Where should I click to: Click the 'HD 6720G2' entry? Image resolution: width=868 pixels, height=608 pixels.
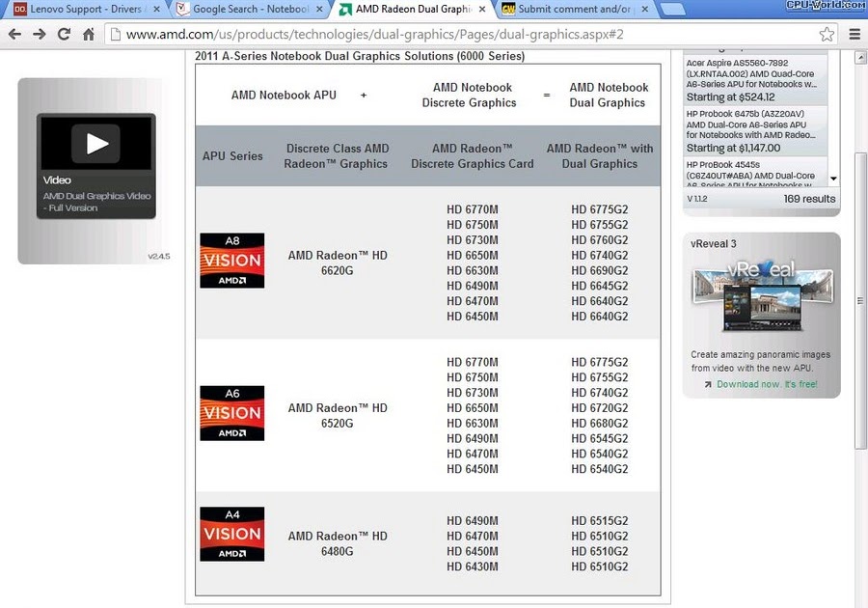(600, 408)
